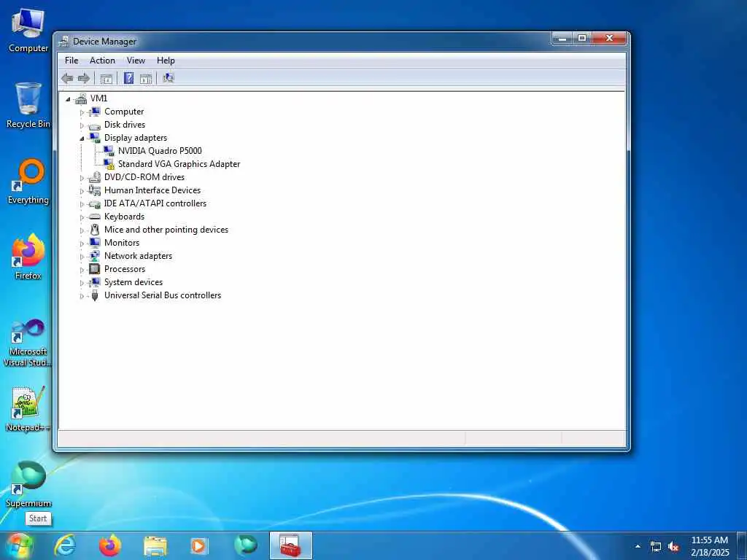Click the NVIDIA Quadro P5000 device icon

point(109,150)
